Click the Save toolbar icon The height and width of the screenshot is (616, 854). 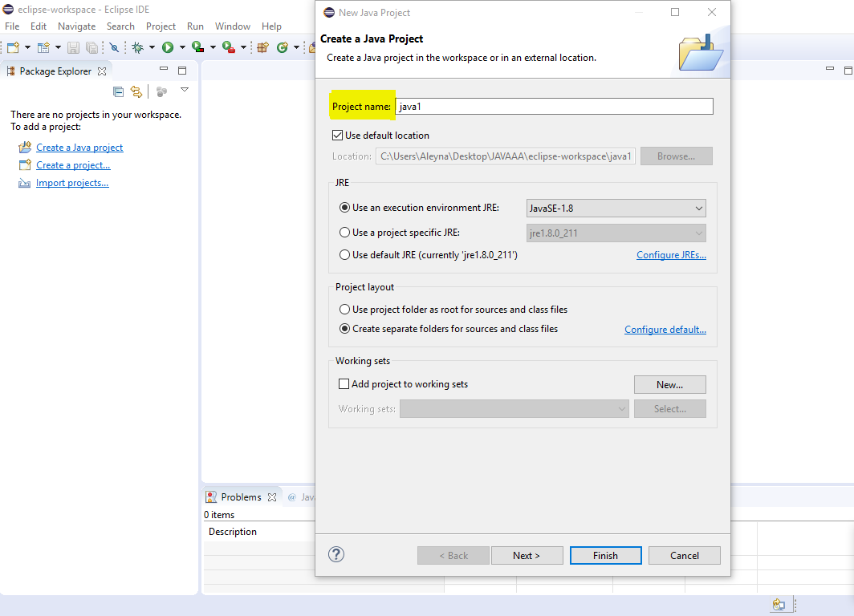coord(73,48)
